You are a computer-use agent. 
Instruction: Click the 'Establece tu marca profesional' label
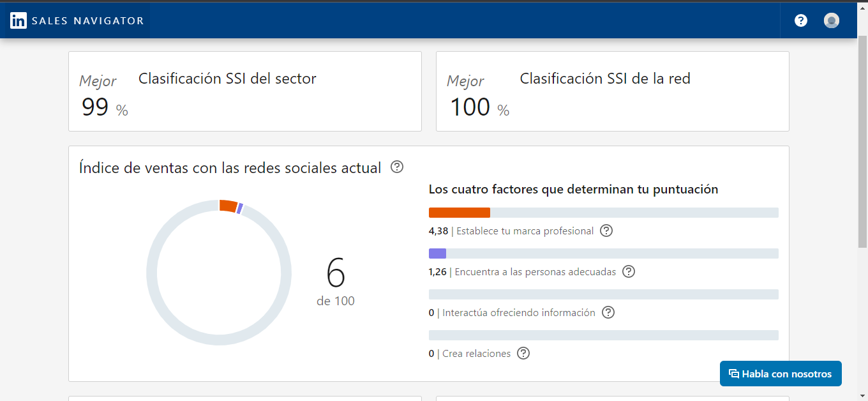tap(525, 231)
